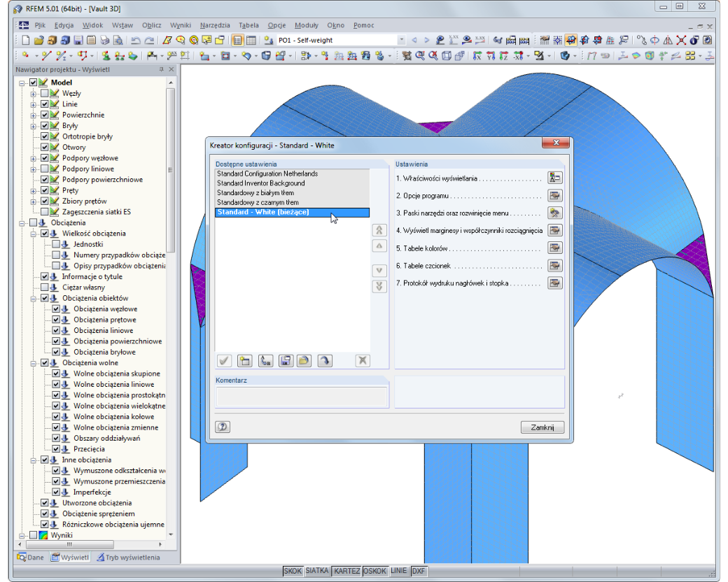This screenshot has width=728, height=582.
Task: Switch to the Dane navigator tab
Action: [30, 558]
